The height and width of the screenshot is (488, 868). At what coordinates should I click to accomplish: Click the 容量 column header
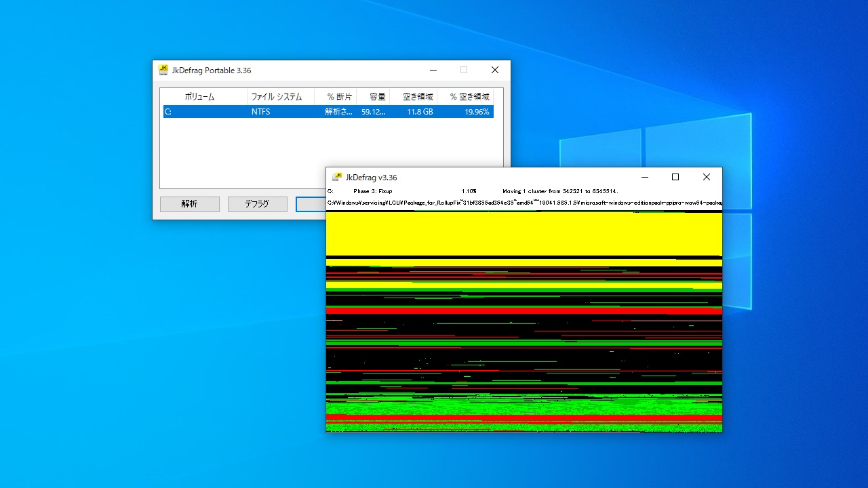[x=373, y=97]
